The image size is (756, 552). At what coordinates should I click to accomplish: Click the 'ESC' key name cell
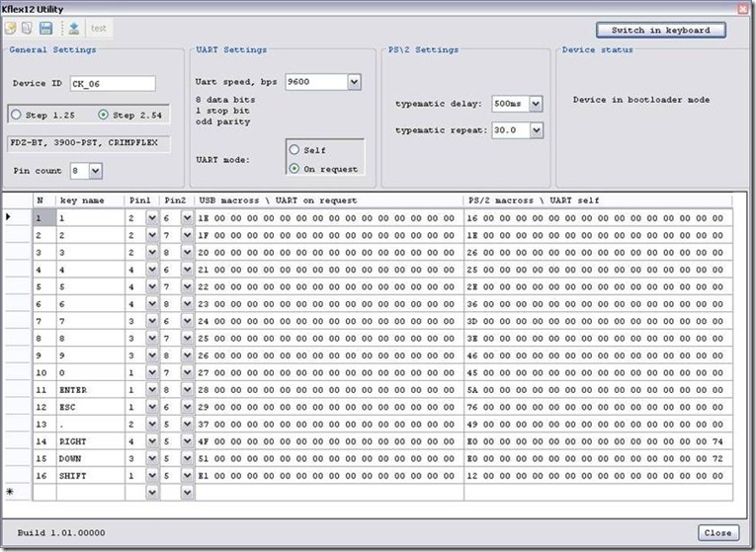click(90, 407)
